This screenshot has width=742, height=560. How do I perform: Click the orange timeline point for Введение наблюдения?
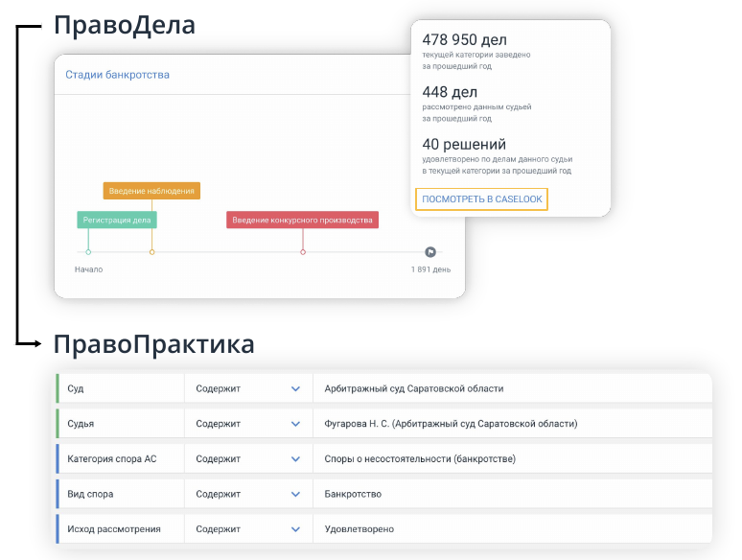151,252
